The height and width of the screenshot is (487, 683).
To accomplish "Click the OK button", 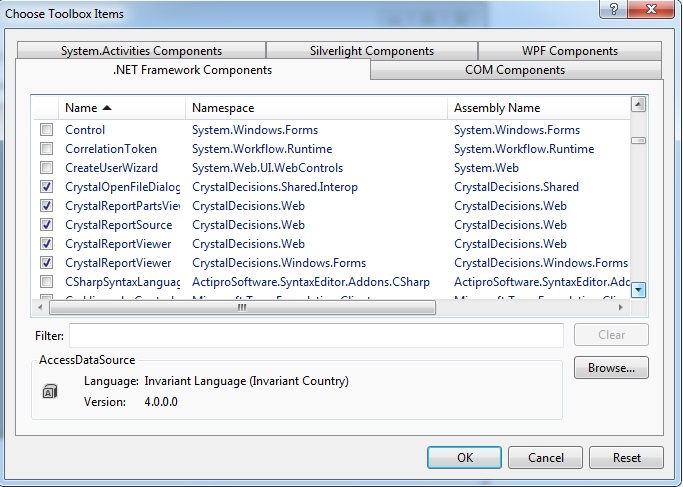I will pos(464,457).
